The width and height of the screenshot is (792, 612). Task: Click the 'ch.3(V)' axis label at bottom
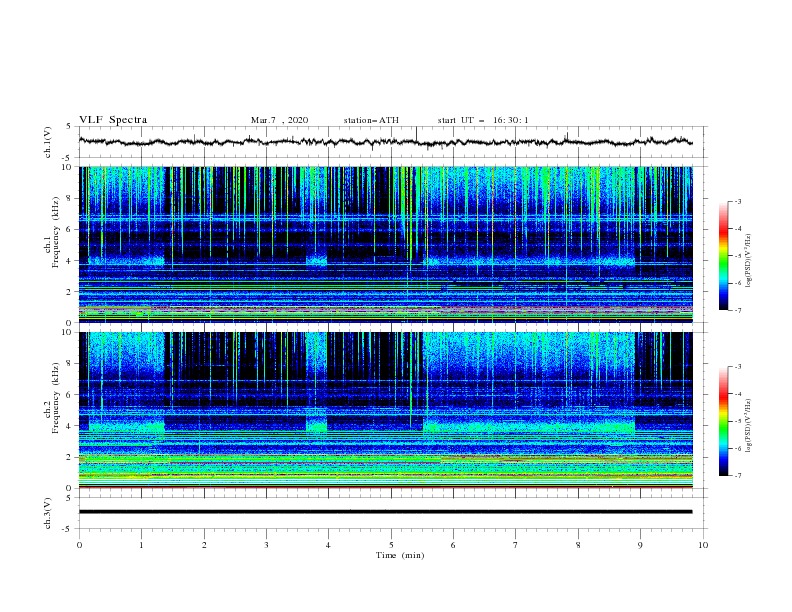tap(48, 513)
